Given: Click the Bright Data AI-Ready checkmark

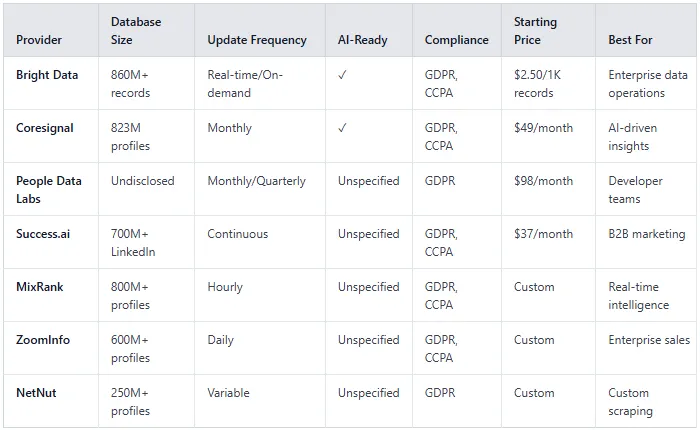Looking at the screenshot, I should pyautogui.click(x=342, y=75).
